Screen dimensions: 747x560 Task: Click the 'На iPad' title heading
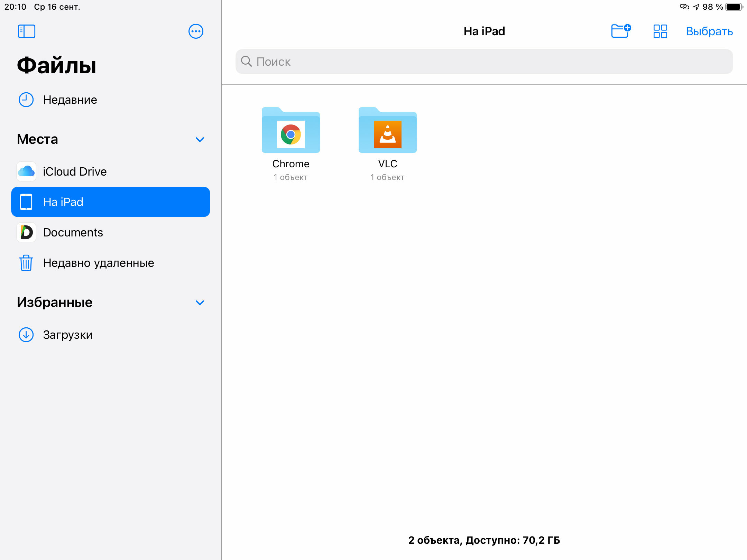coord(484,31)
